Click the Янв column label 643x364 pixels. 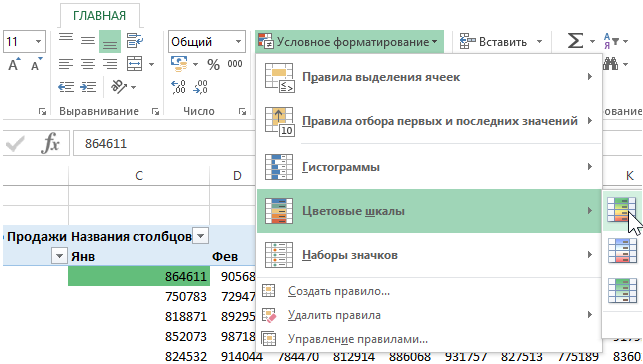[x=83, y=257]
